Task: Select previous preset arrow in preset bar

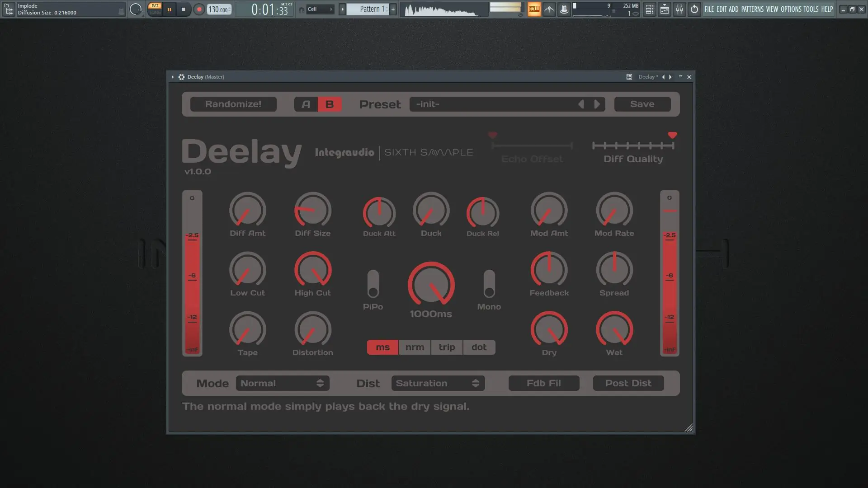Action: 581,104
